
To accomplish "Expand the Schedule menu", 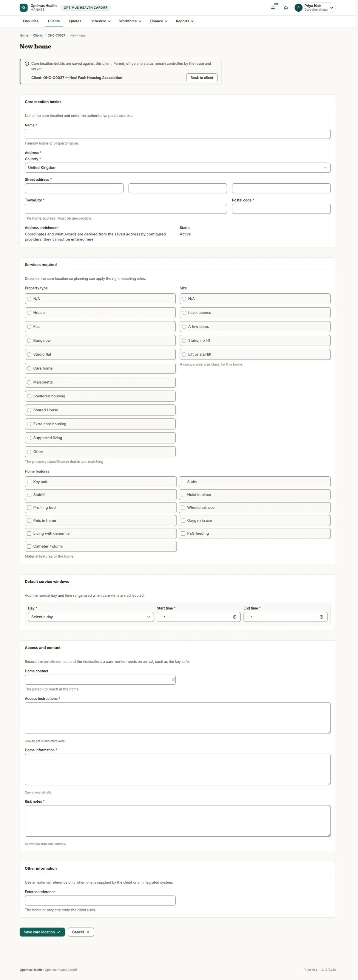I will click(100, 21).
